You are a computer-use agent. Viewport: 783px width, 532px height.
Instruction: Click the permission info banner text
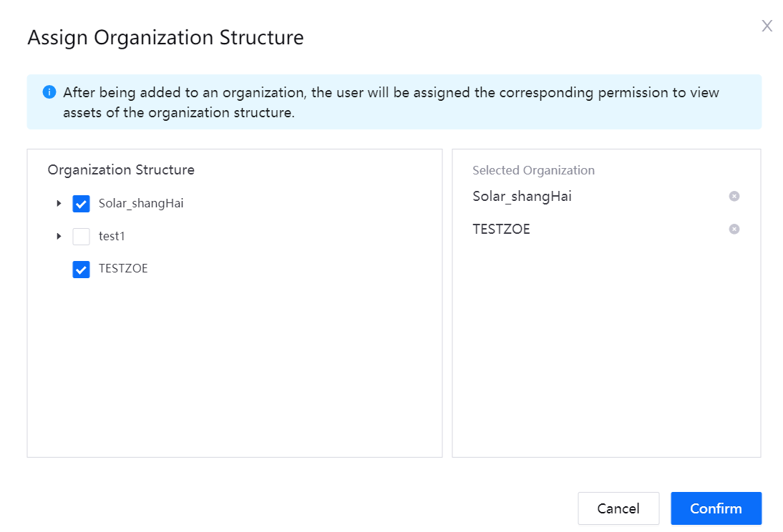pos(391,102)
